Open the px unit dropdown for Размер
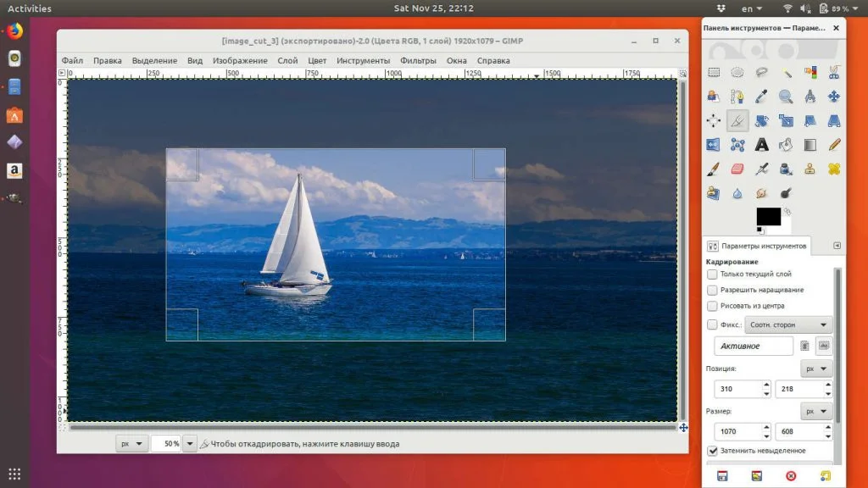The height and width of the screenshot is (488, 868). (x=816, y=411)
